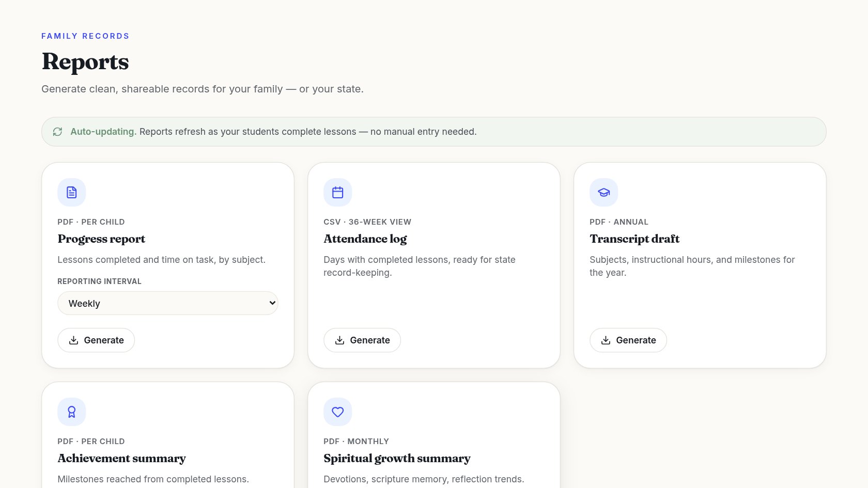Click the Attendance log heading

coord(365,239)
